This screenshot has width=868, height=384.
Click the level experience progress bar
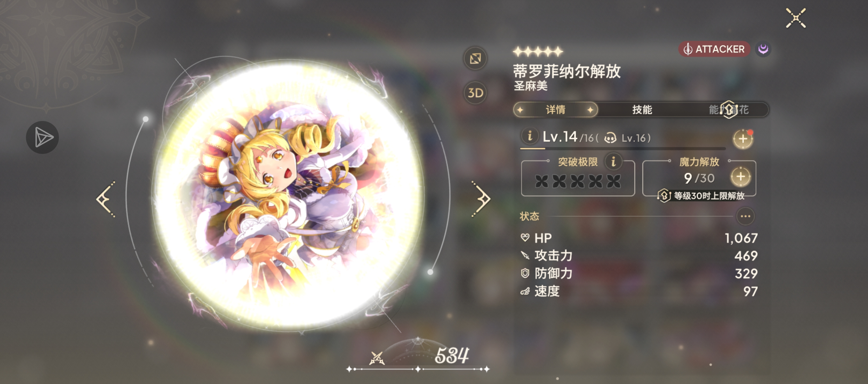click(622, 148)
